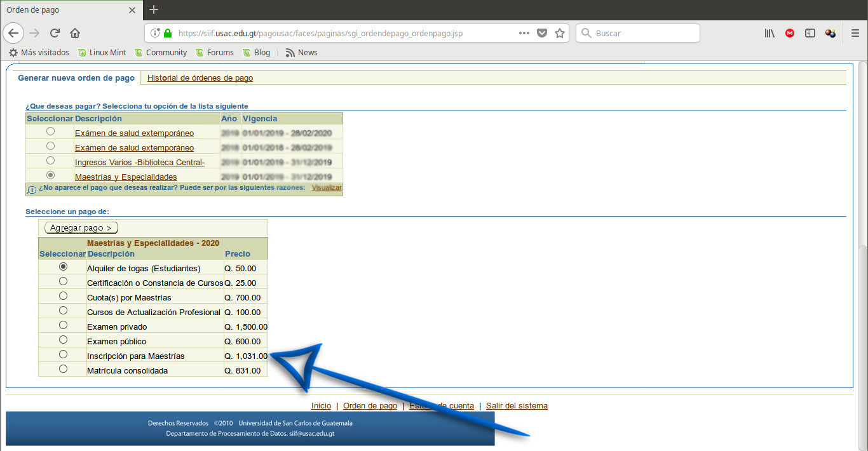Choose Ingresos Varios -Biblioteca Central- radio button
Screen dimensions: 868x451
[x=50, y=161]
